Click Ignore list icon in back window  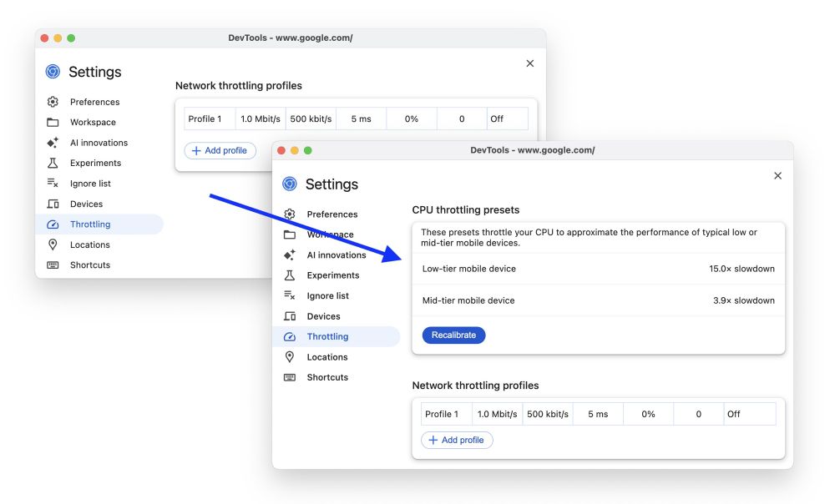53,183
